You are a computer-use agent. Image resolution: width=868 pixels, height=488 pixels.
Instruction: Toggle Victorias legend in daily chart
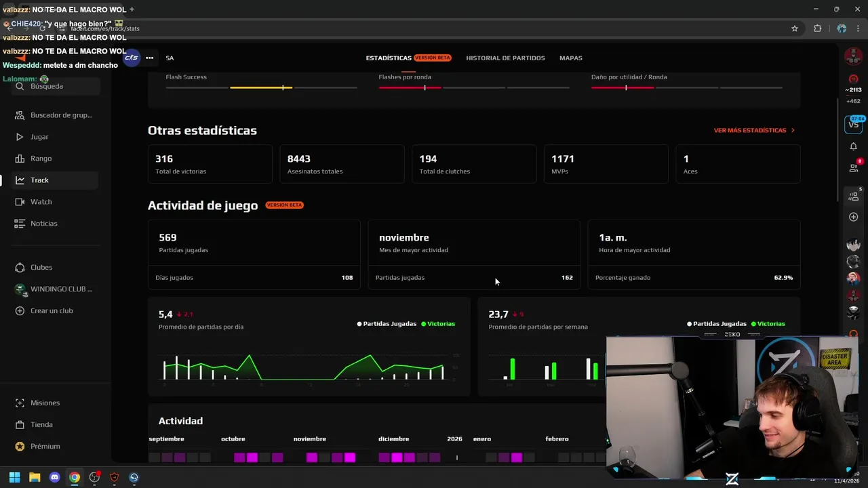pos(438,324)
